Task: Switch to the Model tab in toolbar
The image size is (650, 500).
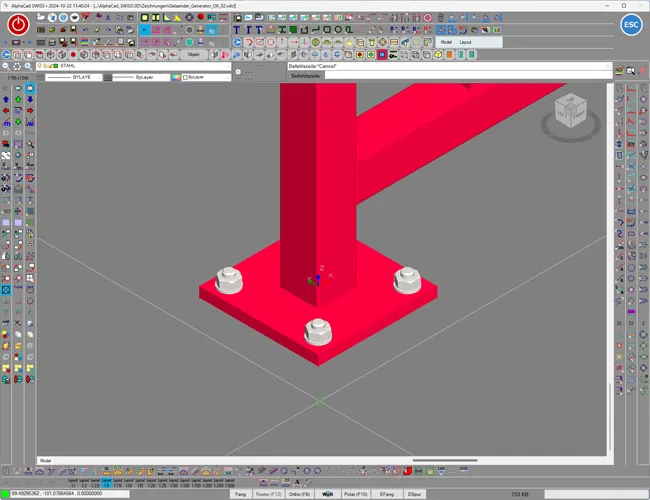Action: 446,42
